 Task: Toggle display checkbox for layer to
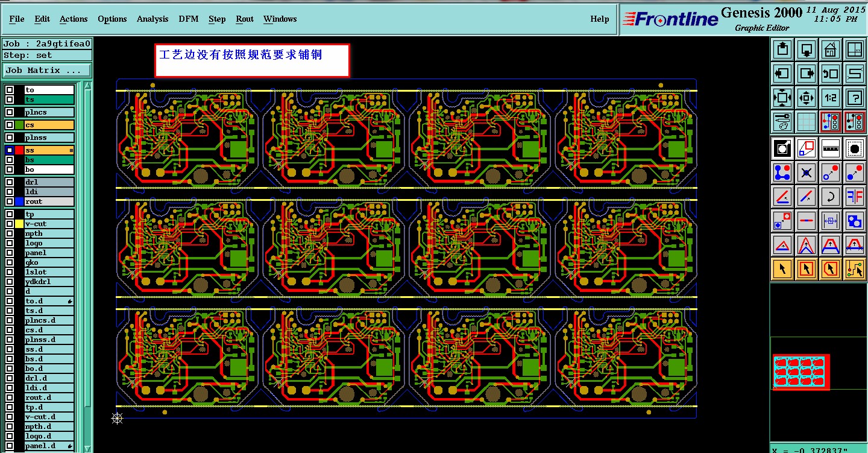coord(10,90)
